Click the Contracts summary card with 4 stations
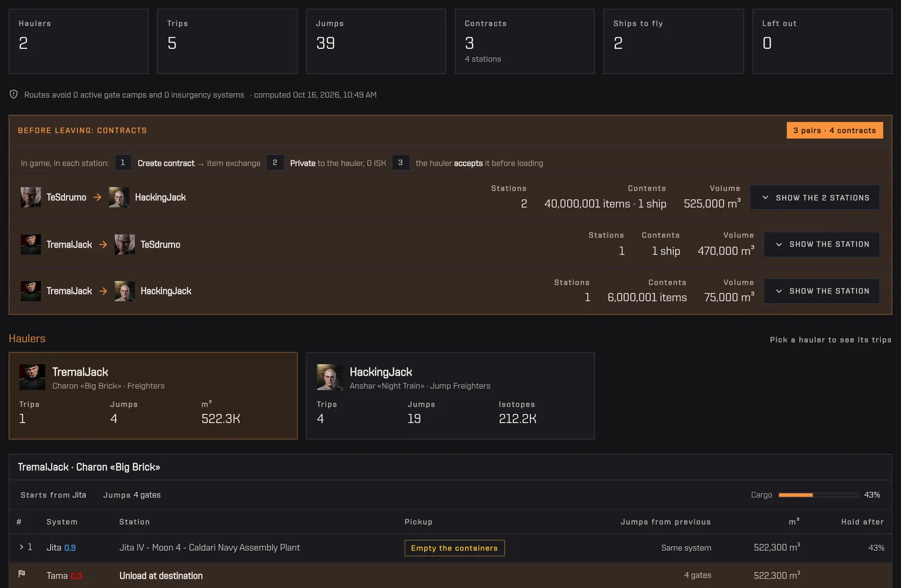Screen dimensions: 901x588 525,41
